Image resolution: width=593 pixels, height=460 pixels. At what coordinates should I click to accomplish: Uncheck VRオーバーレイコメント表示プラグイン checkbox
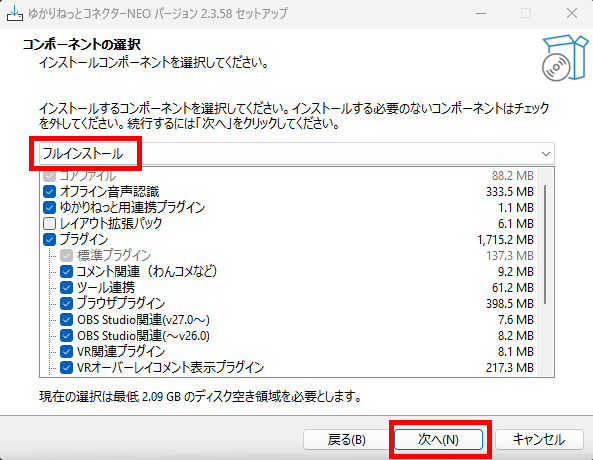click(x=67, y=367)
